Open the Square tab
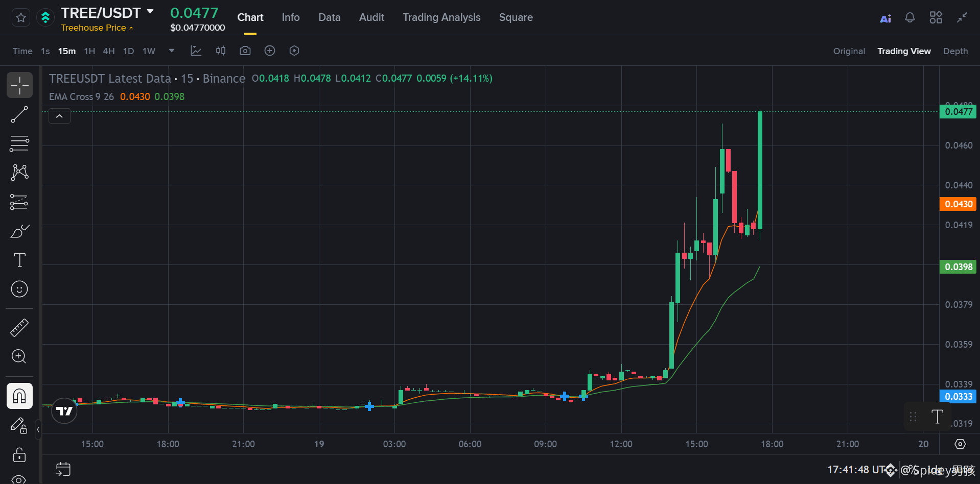The width and height of the screenshot is (980, 484). point(516,17)
